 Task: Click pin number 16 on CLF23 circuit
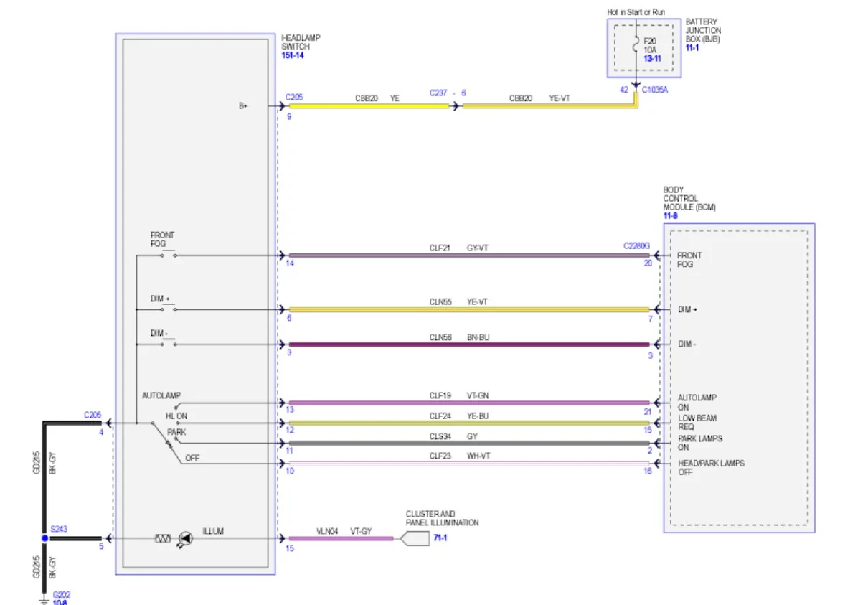[x=648, y=472]
